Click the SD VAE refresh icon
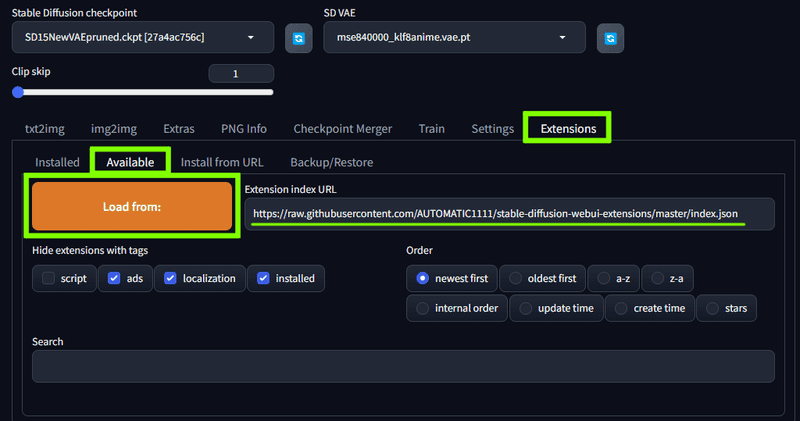800x421 pixels. click(x=610, y=38)
